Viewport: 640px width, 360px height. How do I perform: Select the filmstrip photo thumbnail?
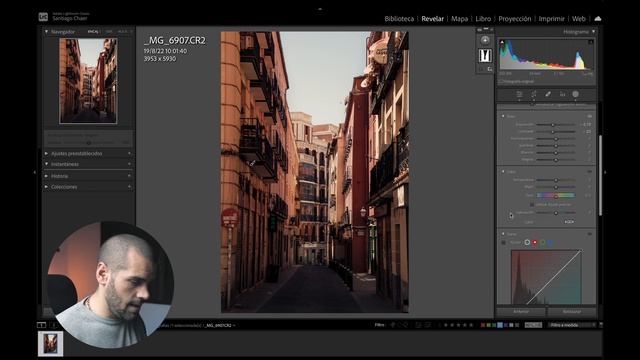coord(51,344)
